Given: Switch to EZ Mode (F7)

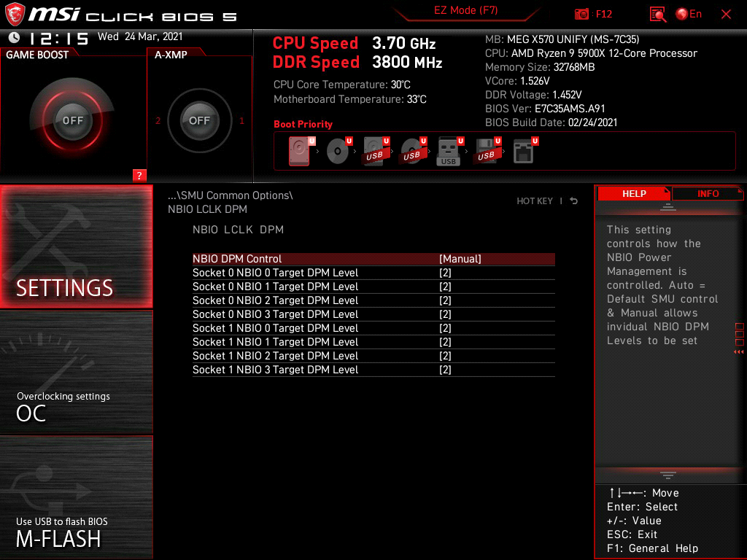Looking at the screenshot, I should click(465, 10).
